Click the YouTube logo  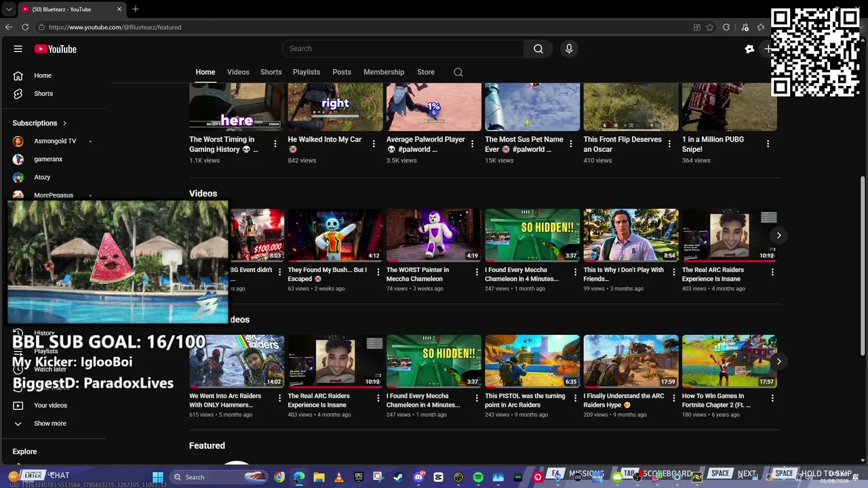coord(56,49)
